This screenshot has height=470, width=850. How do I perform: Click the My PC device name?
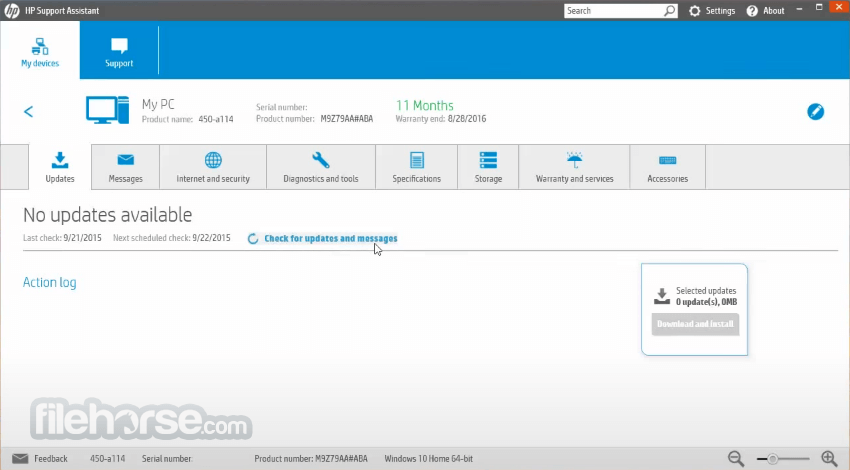coord(158,104)
